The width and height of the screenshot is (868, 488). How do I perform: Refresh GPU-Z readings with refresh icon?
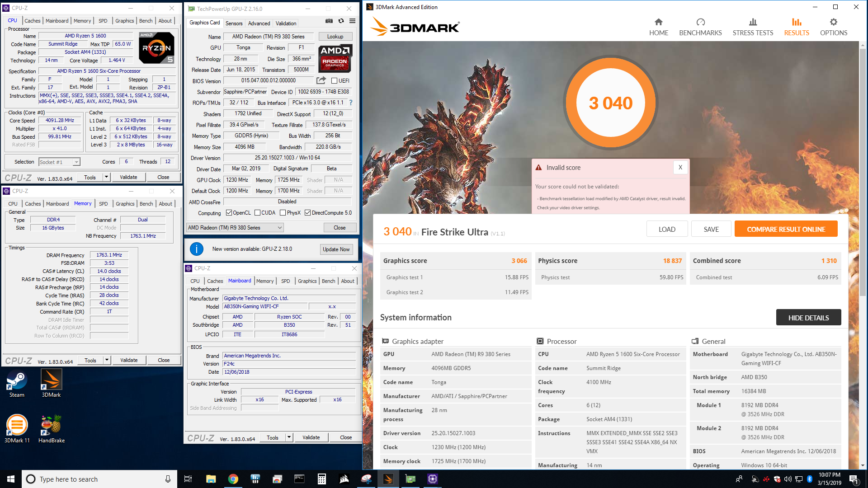click(341, 21)
